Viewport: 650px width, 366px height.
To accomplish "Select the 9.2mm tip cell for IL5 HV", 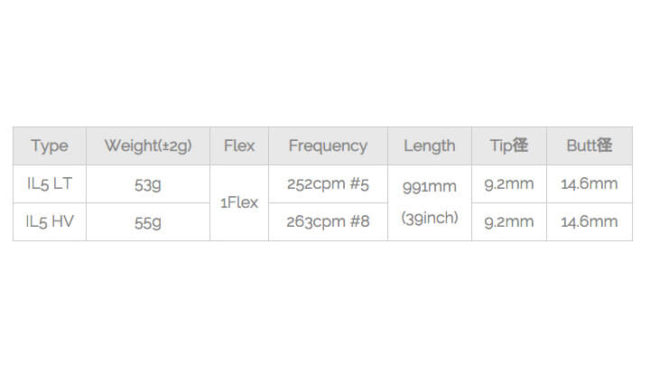I will point(509,222).
